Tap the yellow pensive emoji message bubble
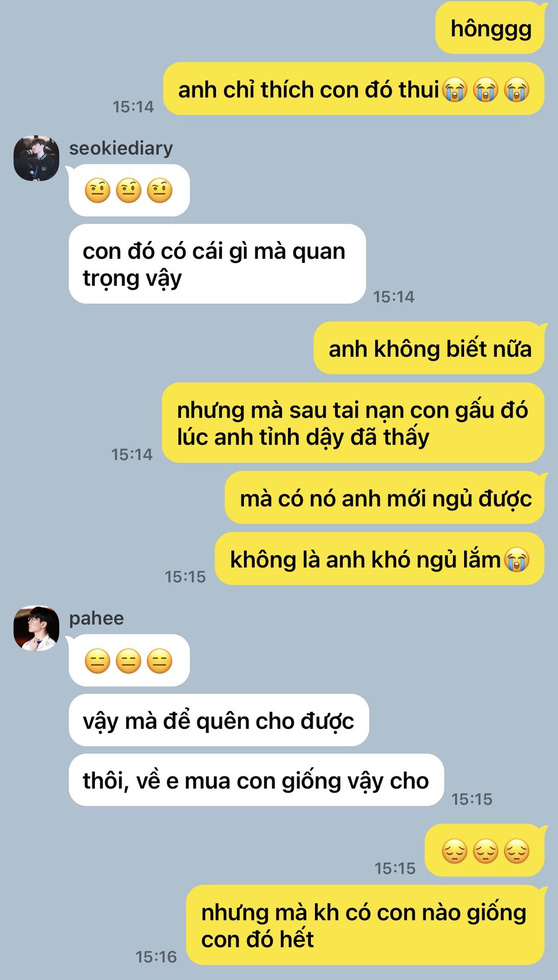 click(x=485, y=851)
